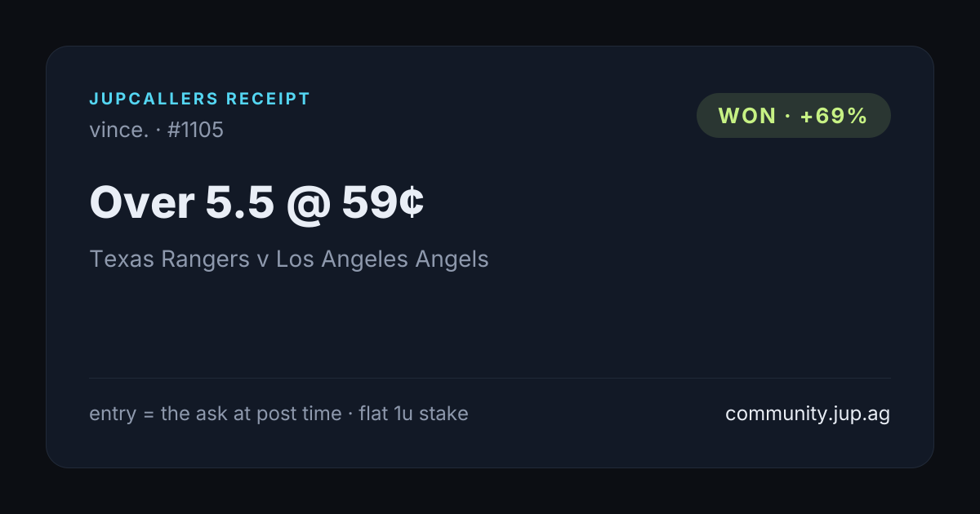Click the dark background outside the card
This screenshot has height=514, width=980.
490,23
